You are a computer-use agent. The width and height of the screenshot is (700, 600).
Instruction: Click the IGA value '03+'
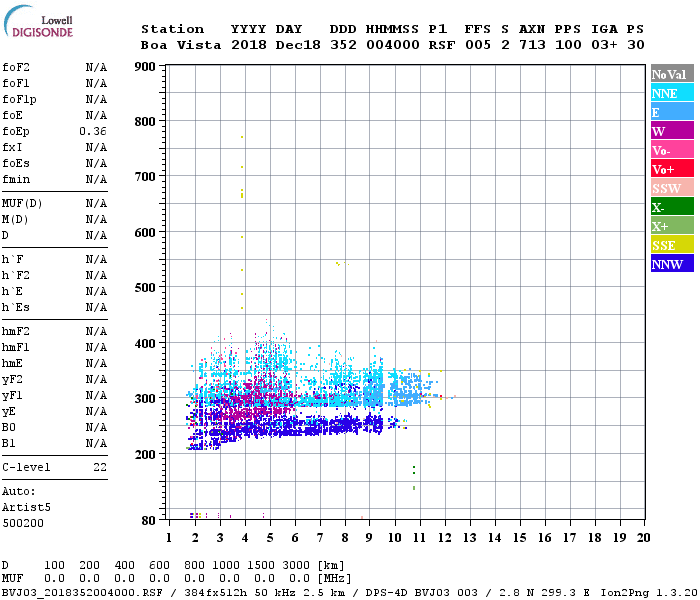tap(604, 45)
